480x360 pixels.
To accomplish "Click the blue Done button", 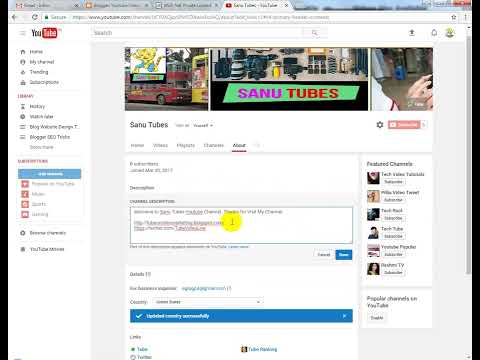I will tap(343, 255).
